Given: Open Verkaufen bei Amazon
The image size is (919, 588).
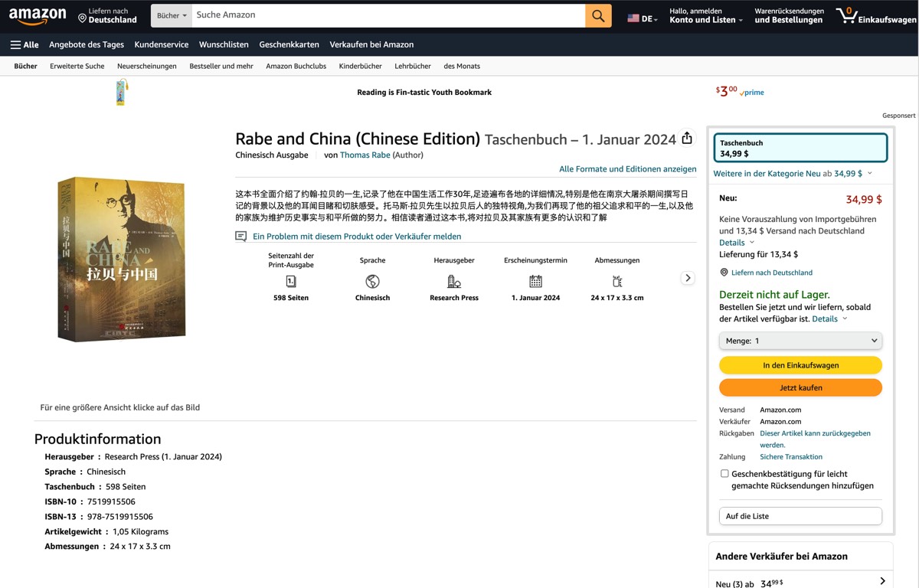Looking at the screenshot, I should 371,45.
